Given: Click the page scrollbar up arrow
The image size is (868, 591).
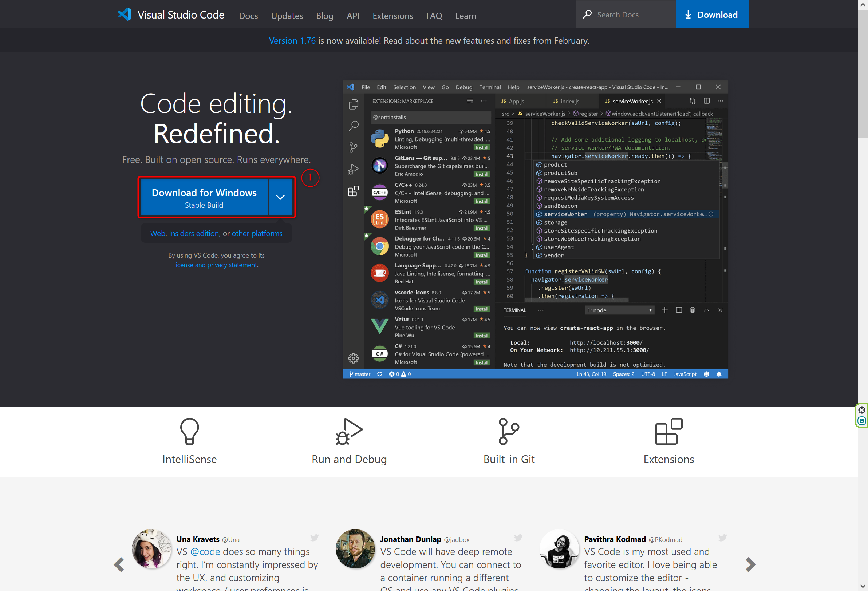Looking at the screenshot, I should (863, 5).
